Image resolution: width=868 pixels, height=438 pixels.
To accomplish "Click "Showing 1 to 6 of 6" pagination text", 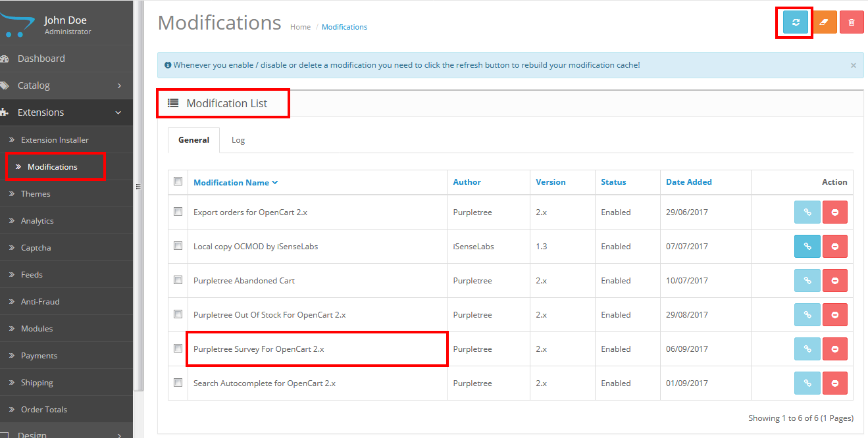I will tap(801, 418).
